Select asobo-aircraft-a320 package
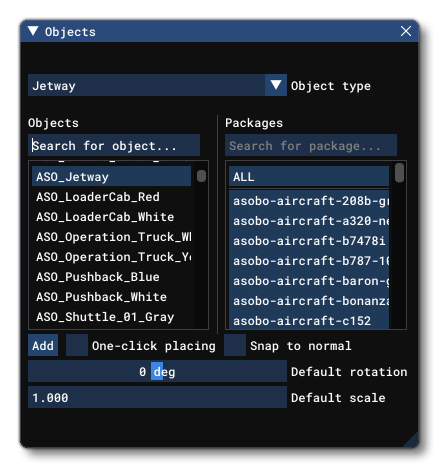This screenshot has height=468, width=439. pos(309,221)
